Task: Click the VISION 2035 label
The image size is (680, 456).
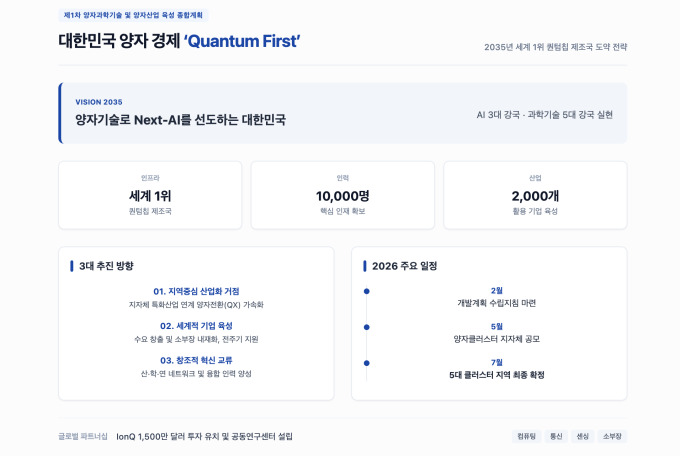Action: [99, 102]
